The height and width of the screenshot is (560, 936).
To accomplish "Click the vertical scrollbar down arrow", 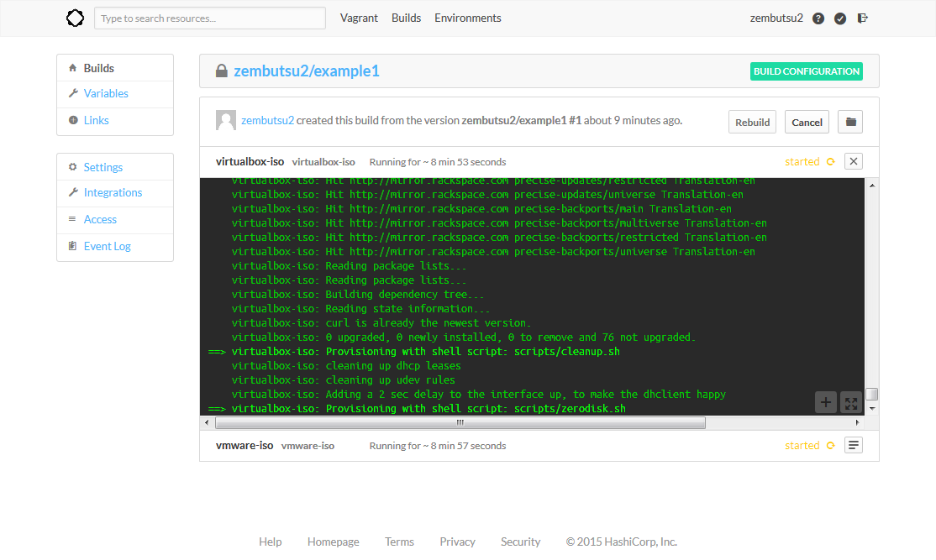I will click(871, 408).
